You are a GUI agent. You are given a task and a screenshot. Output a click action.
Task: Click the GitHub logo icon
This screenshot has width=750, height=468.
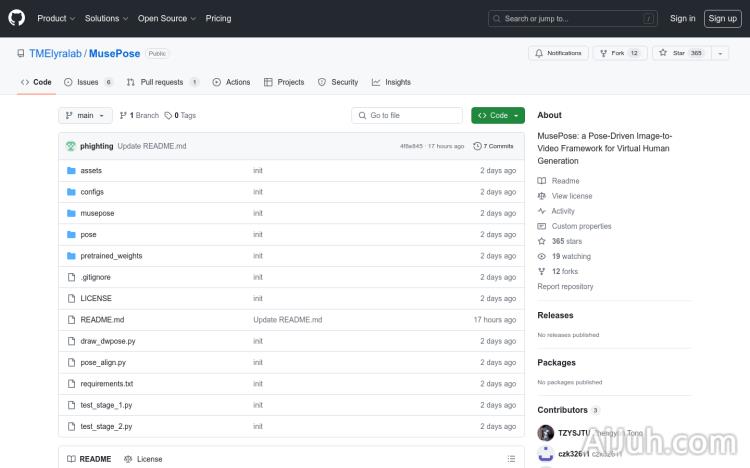pos(17,18)
